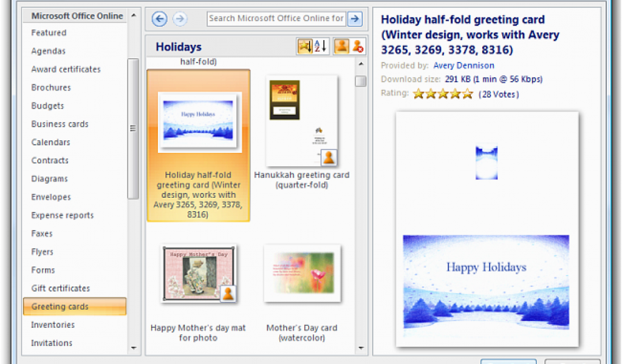Click the Microsoft Office Online header
The image size is (622, 364).
[77, 16]
